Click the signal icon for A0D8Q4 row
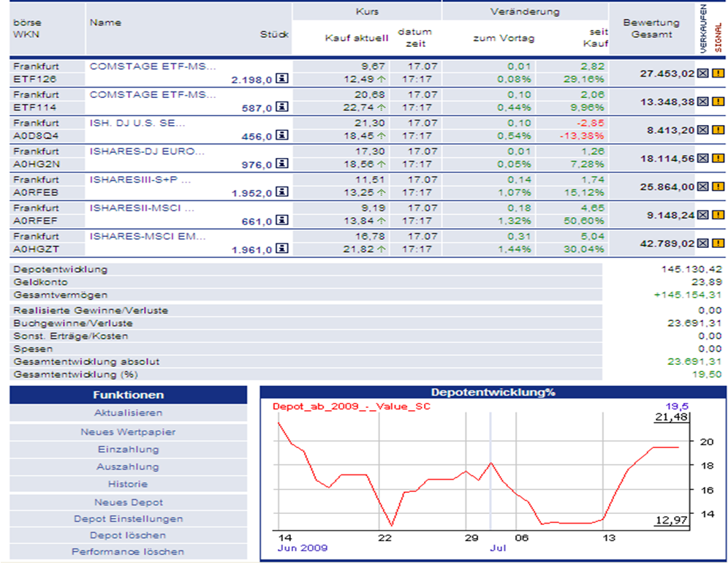728x563 pixels. point(718,130)
